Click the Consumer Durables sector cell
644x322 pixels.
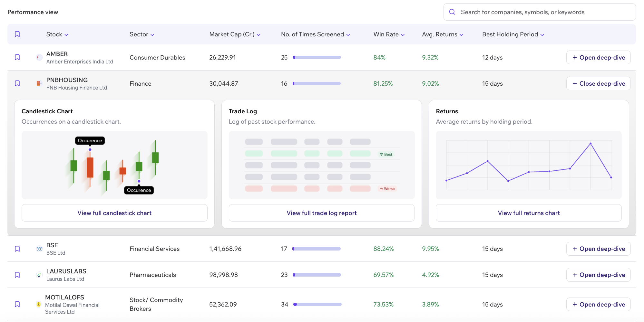point(157,57)
